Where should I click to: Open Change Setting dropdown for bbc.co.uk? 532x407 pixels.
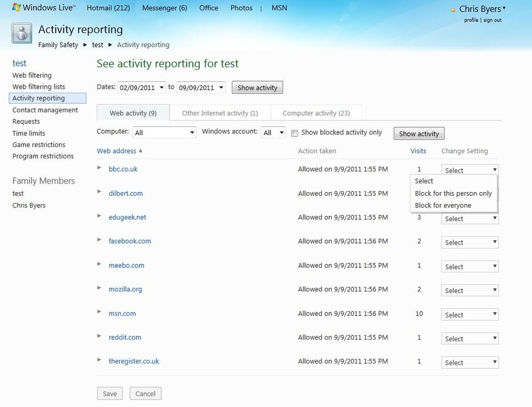coord(470,169)
